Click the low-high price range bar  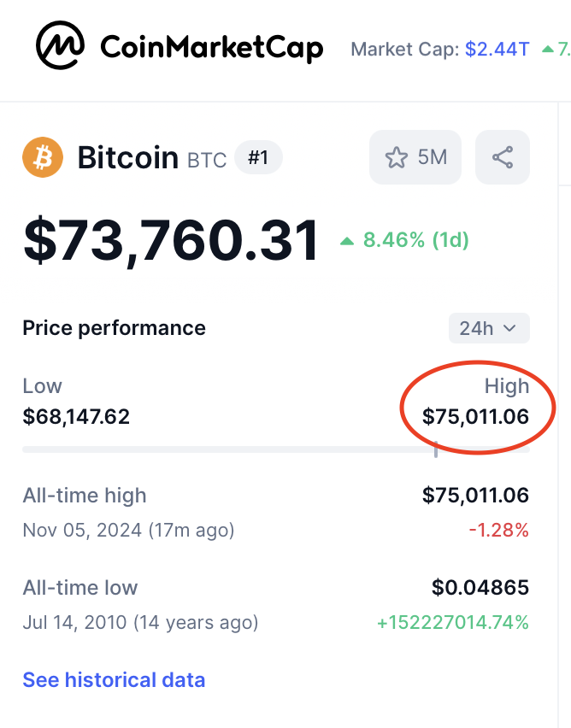(276, 449)
